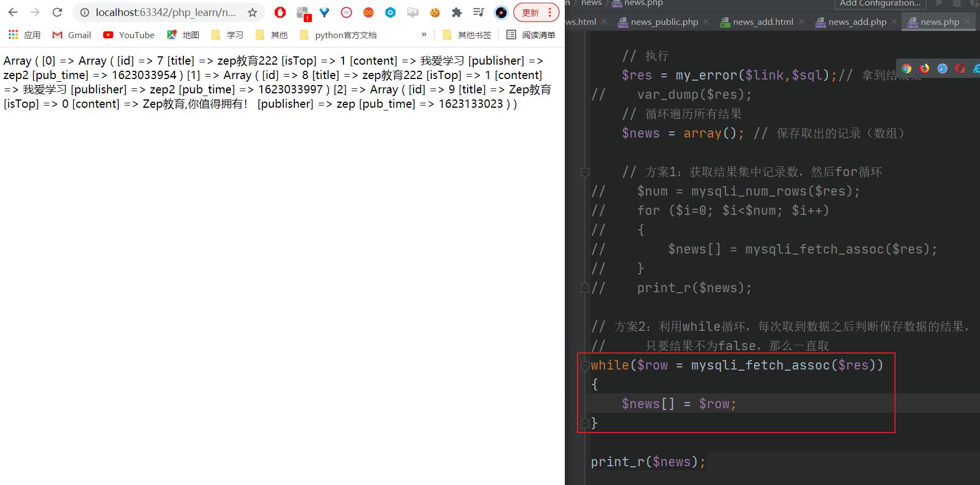This screenshot has width=980, height=485.
Task: Click the $news = array(); line
Action: pyautogui.click(x=683, y=133)
